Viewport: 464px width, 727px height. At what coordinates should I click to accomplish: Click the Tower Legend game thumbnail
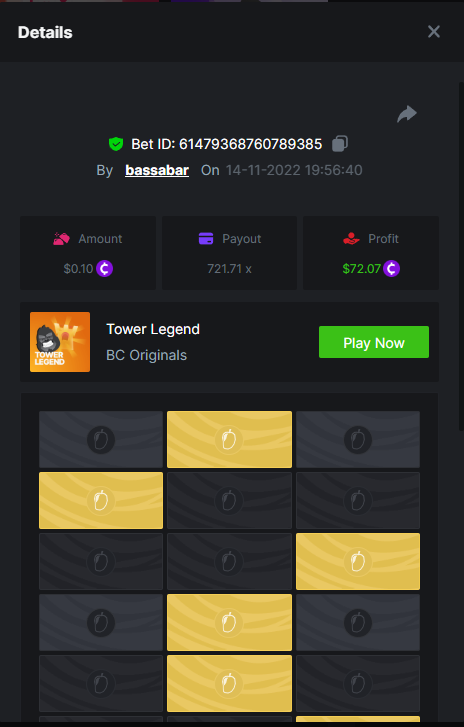click(60, 342)
